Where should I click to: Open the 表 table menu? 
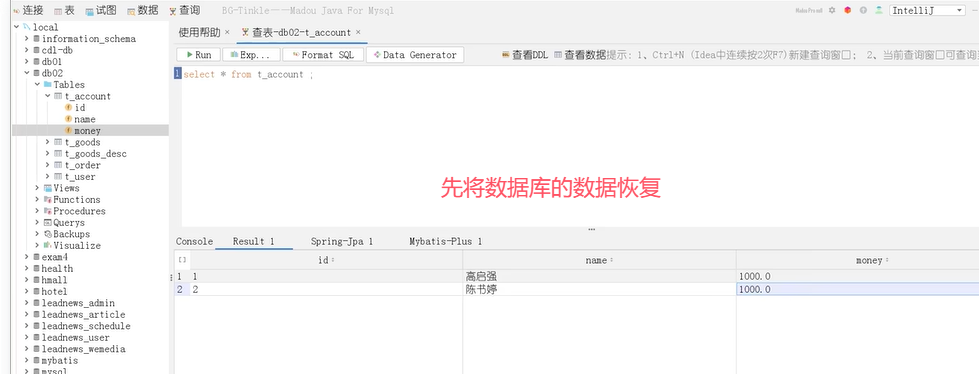(64, 11)
